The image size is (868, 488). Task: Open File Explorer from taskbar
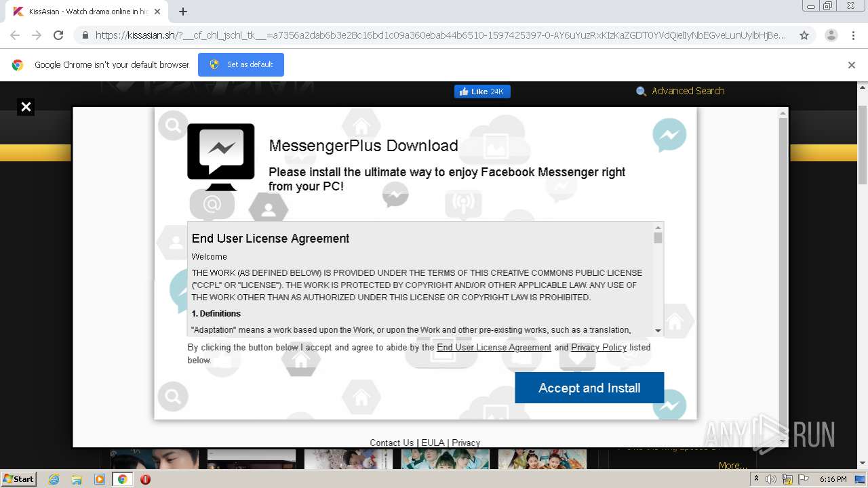pos(77,479)
